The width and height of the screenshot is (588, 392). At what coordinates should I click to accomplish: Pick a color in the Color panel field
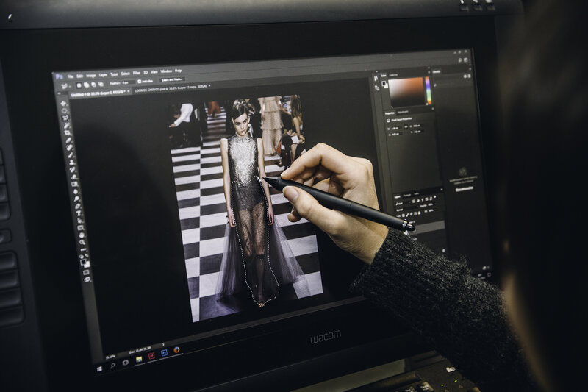pos(406,92)
